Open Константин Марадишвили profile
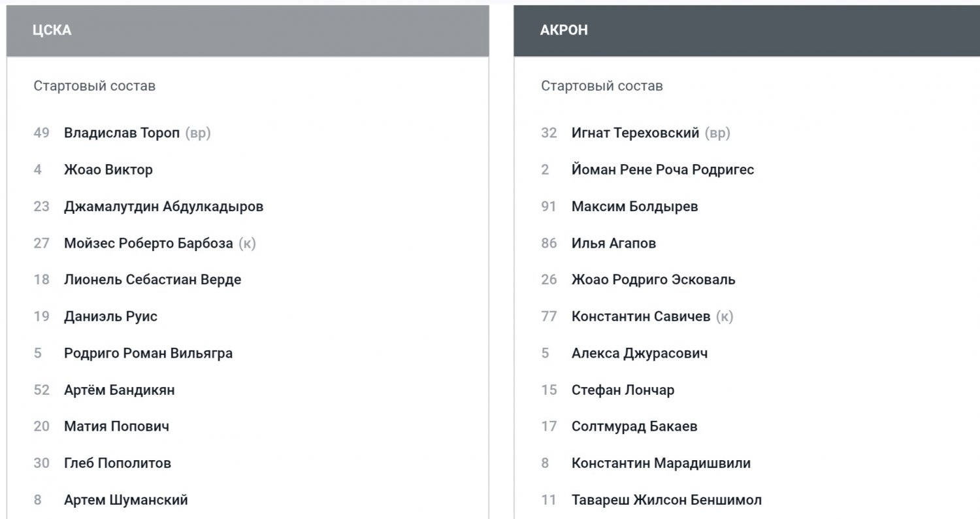 click(x=661, y=463)
